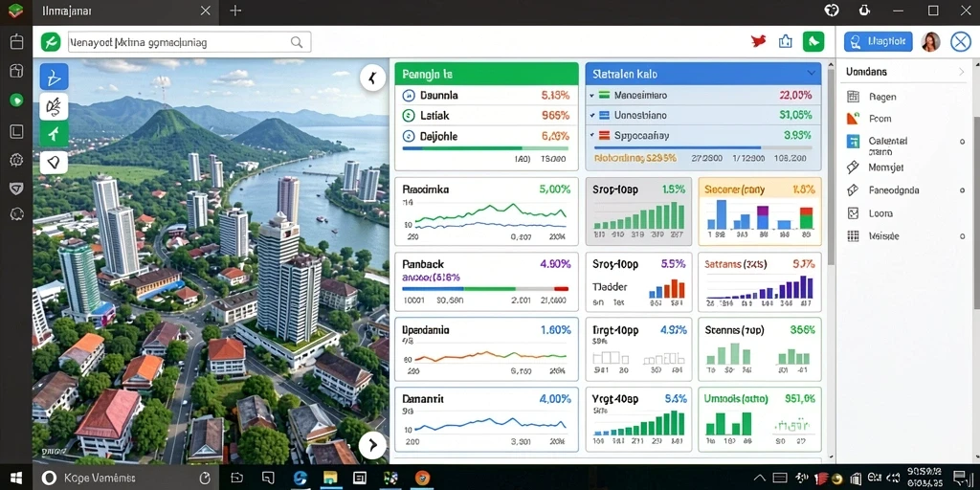Focus the 'Nenayoet Mktina' search input
The image size is (980, 490).
pyautogui.click(x=189, y=42)
